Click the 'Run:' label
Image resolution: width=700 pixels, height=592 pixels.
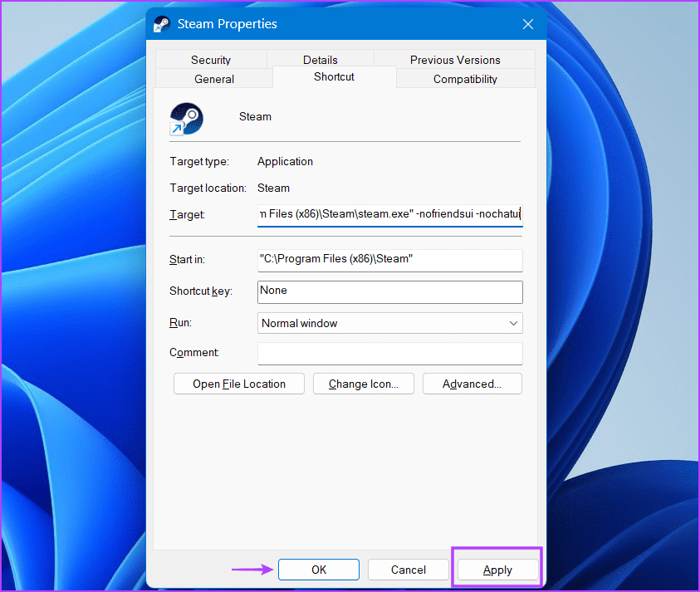click(180, 322)
